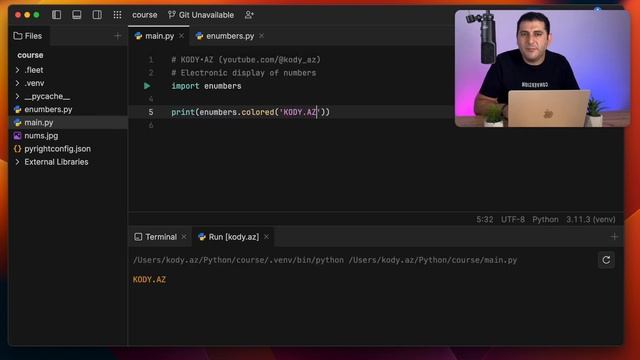Click the course workspace name
Viewport: 640px width, 360px height.
[144, 15]
